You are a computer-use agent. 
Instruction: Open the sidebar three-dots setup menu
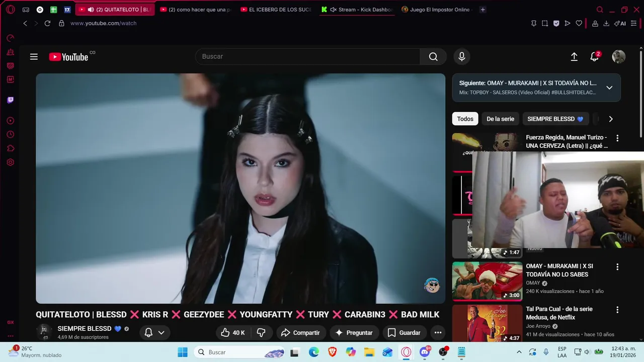click(10, 336)
